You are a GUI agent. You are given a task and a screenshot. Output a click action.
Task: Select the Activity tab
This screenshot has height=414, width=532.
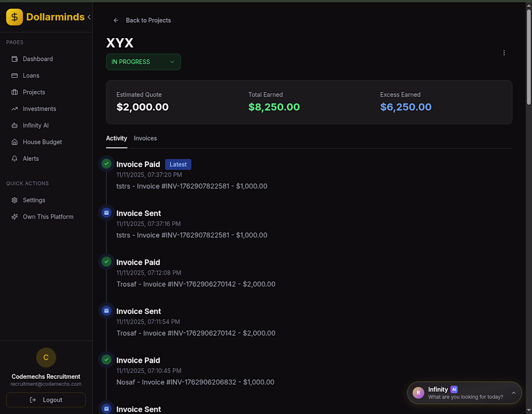(x=117, y=138)
